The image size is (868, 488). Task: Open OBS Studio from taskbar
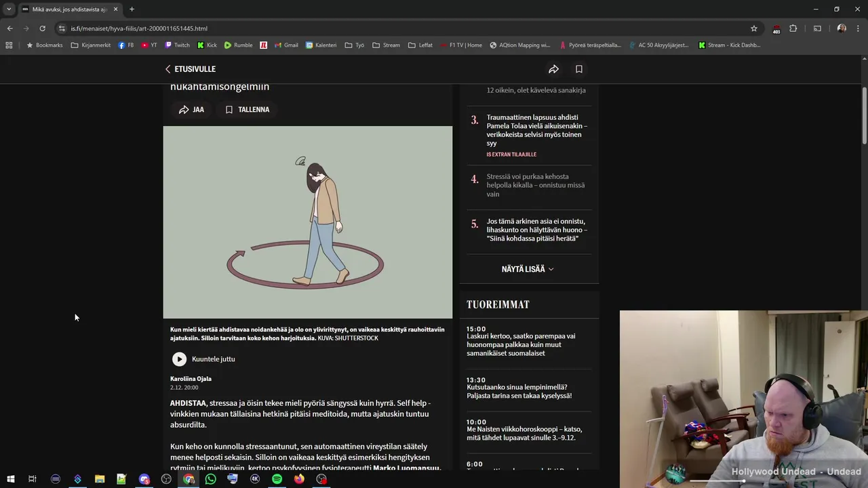[166, 479]
